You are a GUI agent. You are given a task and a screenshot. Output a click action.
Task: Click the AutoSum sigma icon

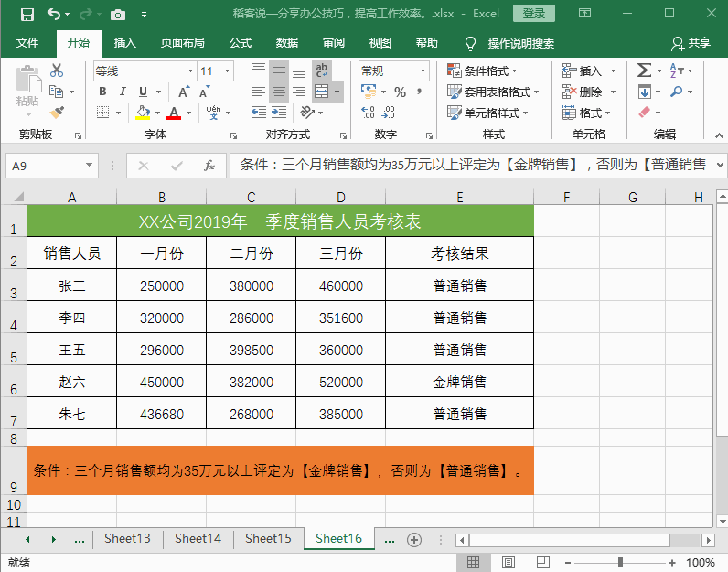pos(644,70)
